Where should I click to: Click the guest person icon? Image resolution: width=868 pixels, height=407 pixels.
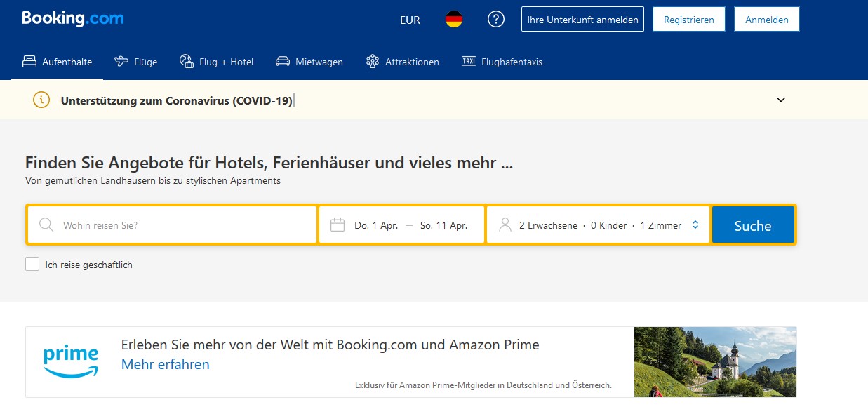pos(505,225)
